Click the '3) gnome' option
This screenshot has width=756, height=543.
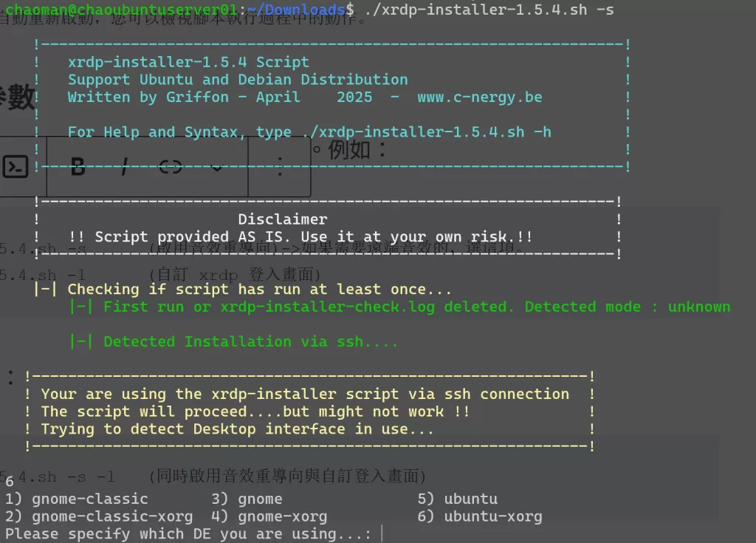click(x=247, y=499)
